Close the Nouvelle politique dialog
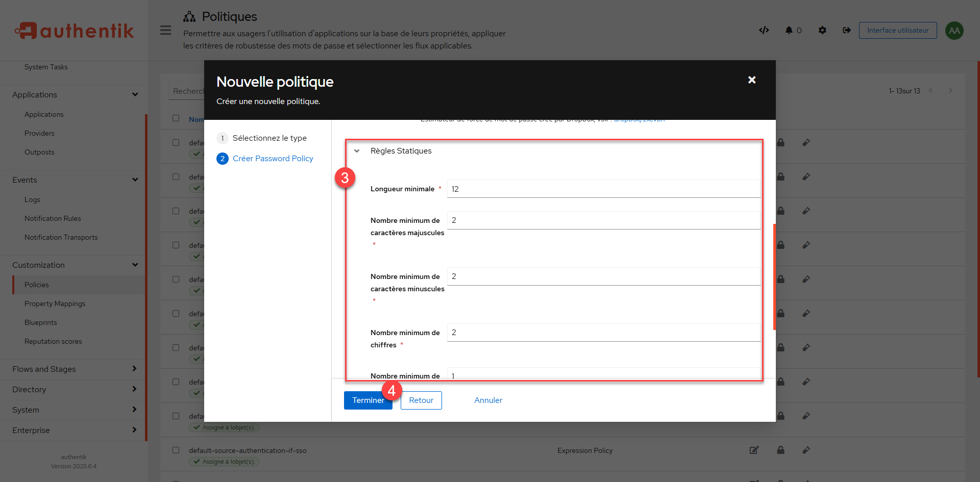The image size is (980, 482). point(751,80)
